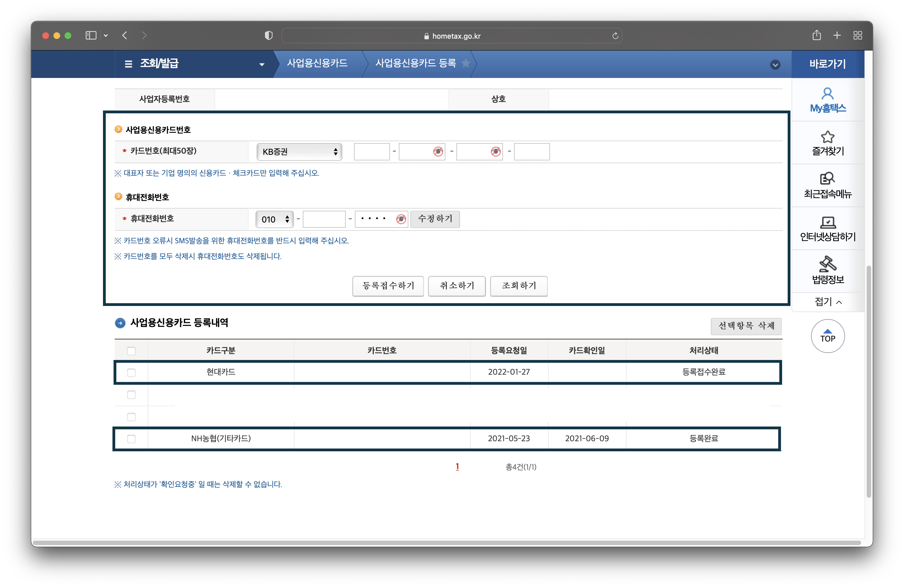Image resolution: width=904 pixels, height=588 pixels.
Task: Click the first card number input field
Action: (372, 152)
